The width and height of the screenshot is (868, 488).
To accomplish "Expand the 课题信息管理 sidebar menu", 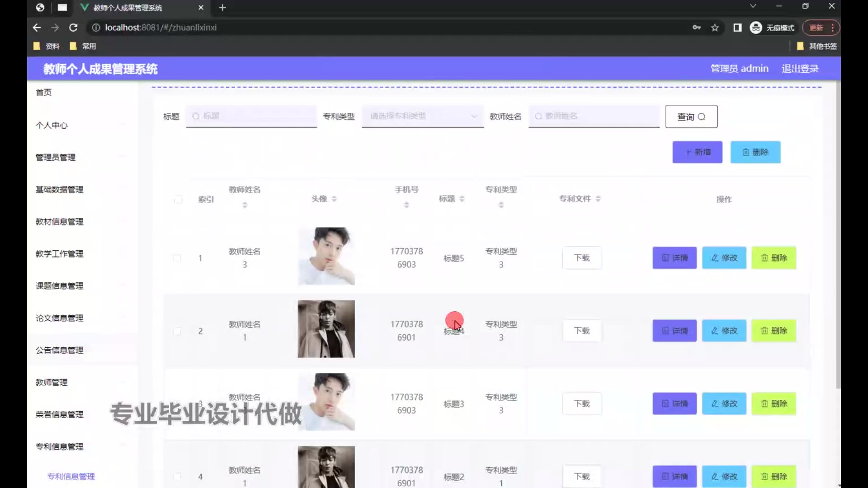I will point(82,286).
